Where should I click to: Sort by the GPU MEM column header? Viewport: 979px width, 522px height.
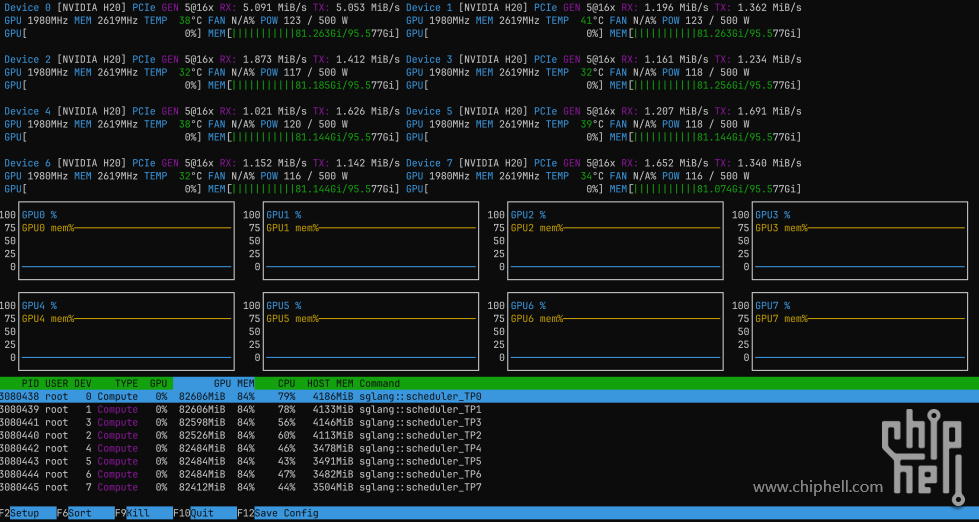tap(214, 383)
